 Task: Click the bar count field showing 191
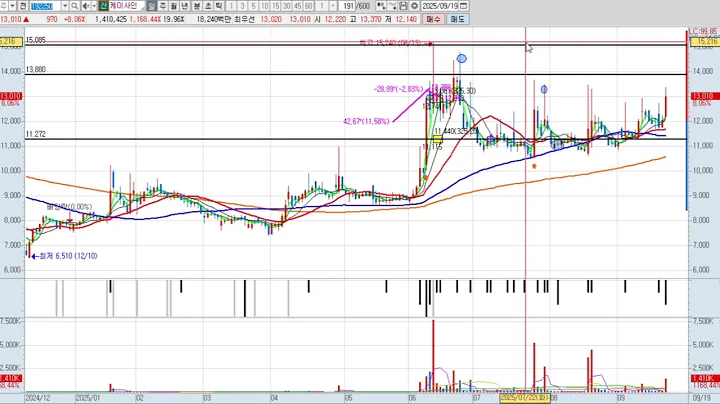(x=349, y=6)
